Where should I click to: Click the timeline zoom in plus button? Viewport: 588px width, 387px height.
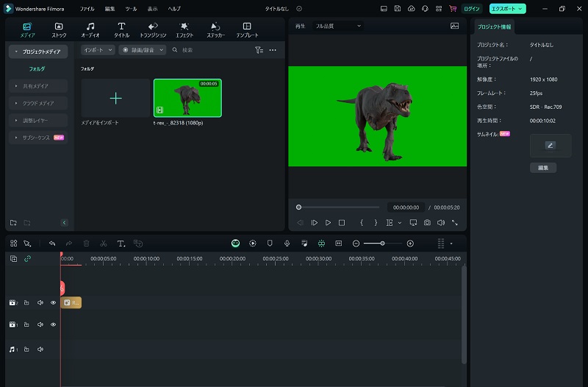pos(410,244)
